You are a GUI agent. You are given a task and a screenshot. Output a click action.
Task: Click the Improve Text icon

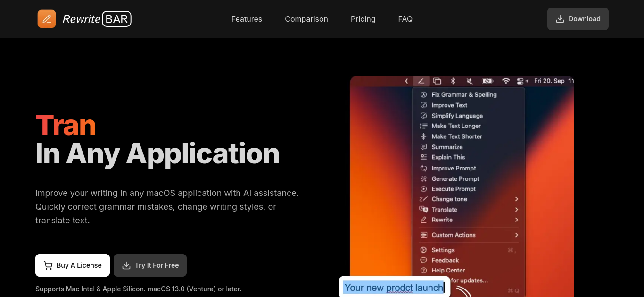pyautogui.click(x=423, y=105)
